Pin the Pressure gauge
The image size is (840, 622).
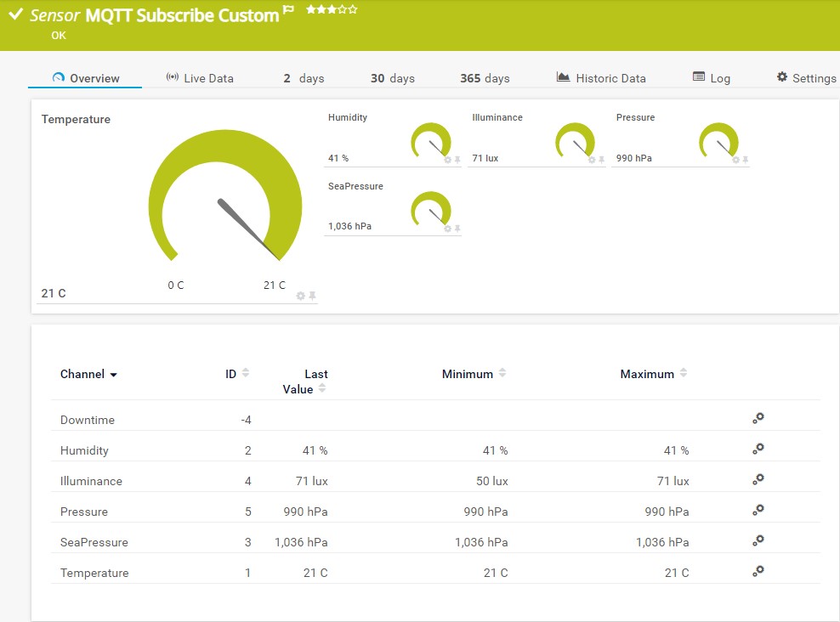(x=747, y=161)
